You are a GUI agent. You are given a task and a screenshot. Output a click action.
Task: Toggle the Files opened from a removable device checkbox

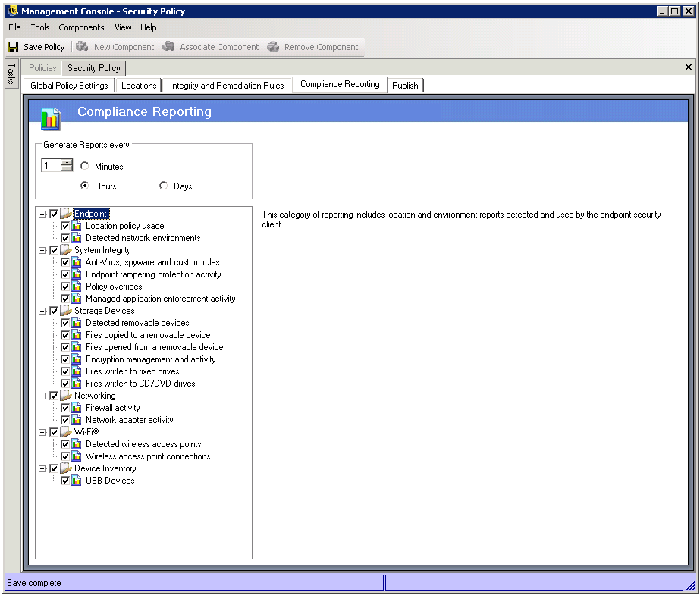pos(65,346)
